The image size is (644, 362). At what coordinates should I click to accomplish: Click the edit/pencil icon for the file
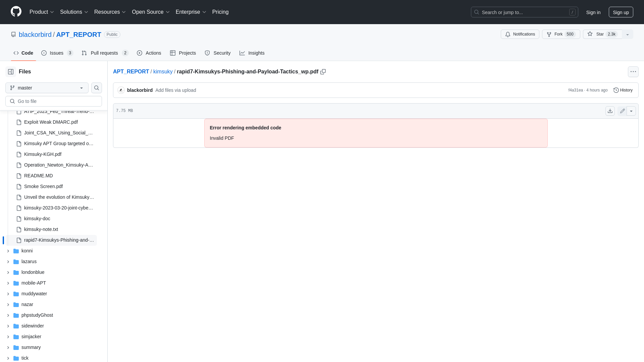click(x=622, y=111)
